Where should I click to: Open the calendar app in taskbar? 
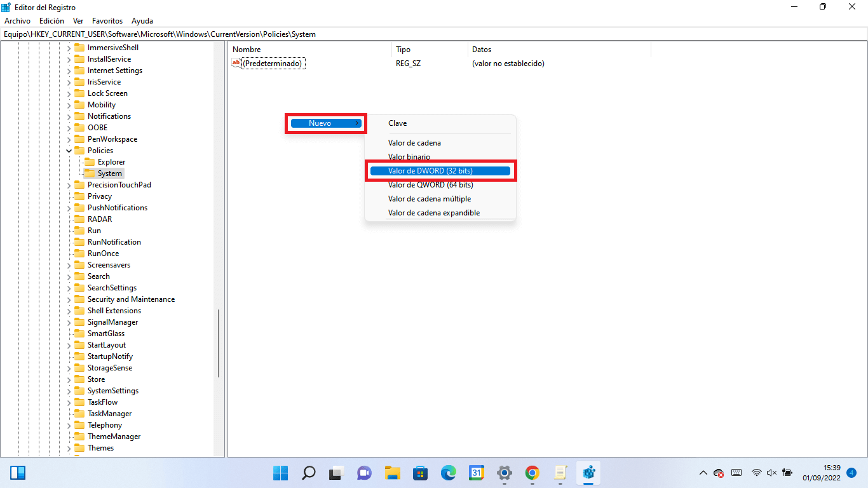477,473
